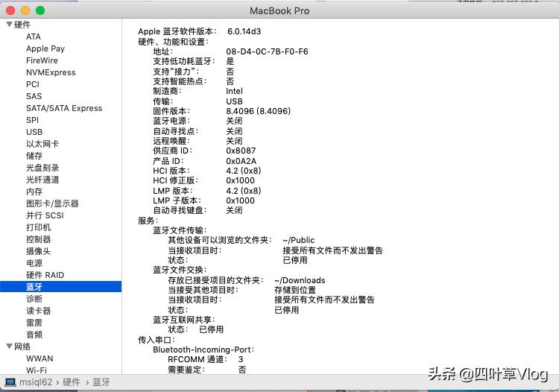Choose 控制器 controller item

point(39,239)
